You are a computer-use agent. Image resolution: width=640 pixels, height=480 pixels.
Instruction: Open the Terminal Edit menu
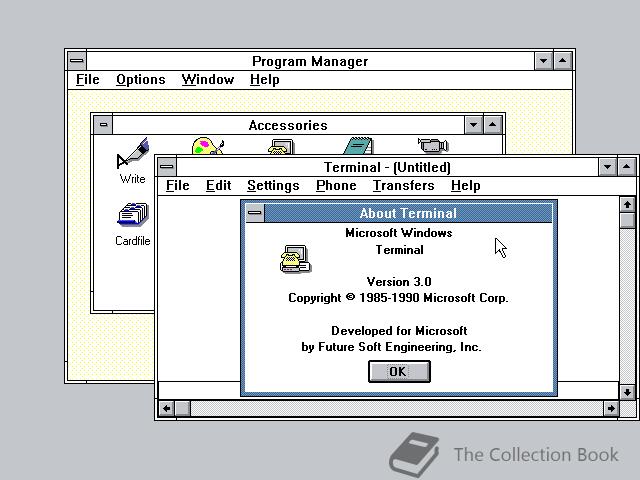click(218, 186)
